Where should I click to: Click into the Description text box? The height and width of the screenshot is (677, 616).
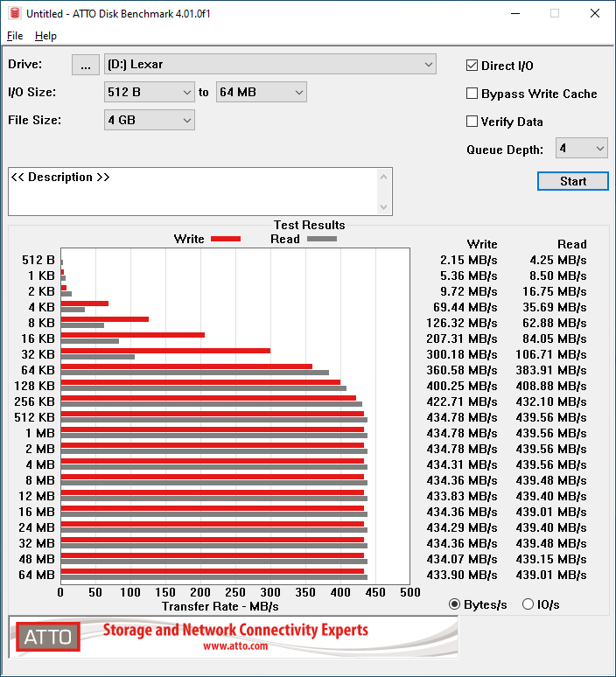click(193, 192)
